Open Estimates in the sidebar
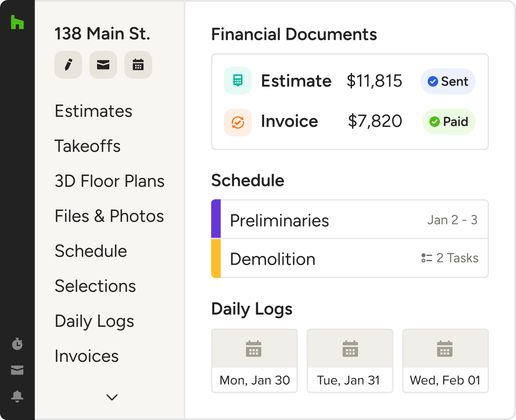 click(x=93, y=111)
